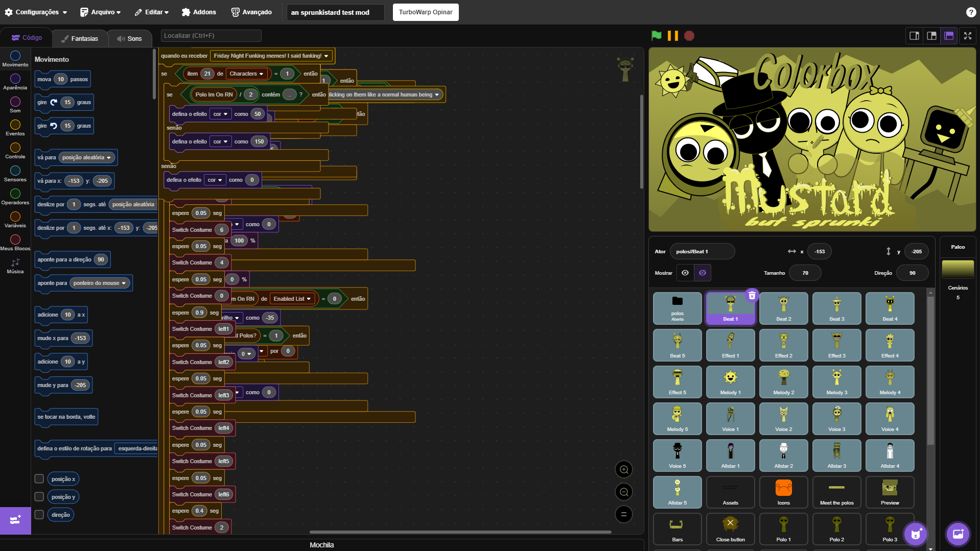Select the Melody 1 sprite
980x551 pixels.
point(731,382)
